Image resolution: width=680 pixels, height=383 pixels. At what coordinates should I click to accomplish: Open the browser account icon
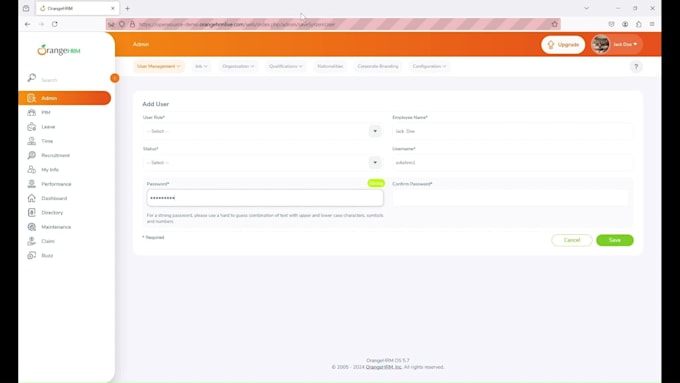click(625, 24)
